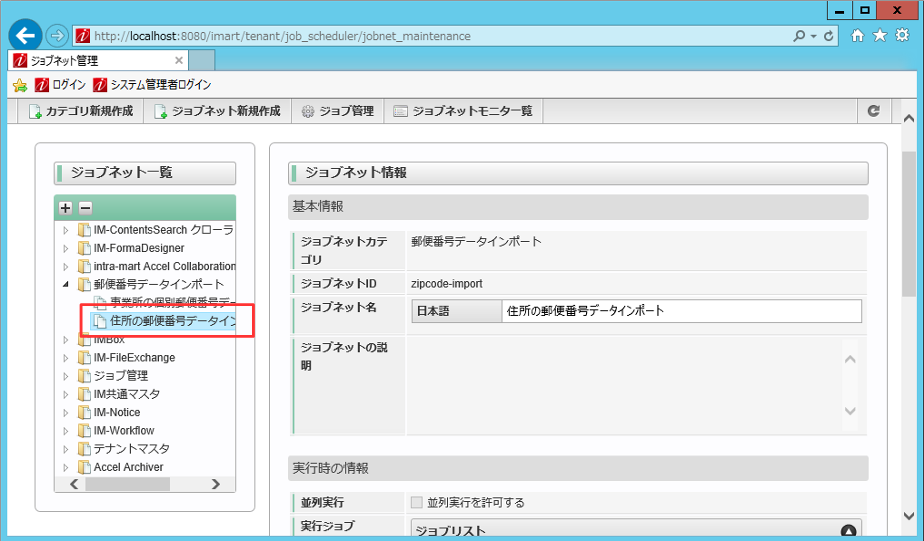Open browser tools gear icon
This screenshot has width=924, height=541.
click(x=902, y=35)
